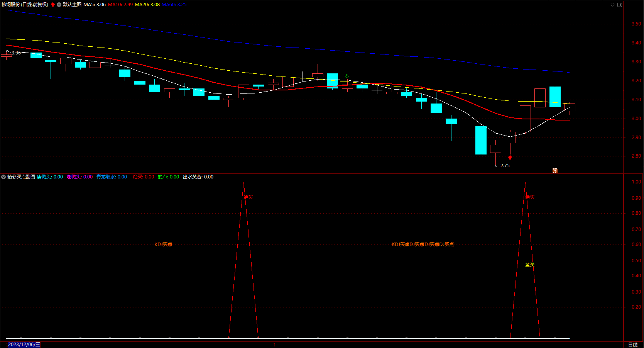The image size is (644, 348).
Task: Click the red up-arrow signal below candle
Action: [510, 157]
